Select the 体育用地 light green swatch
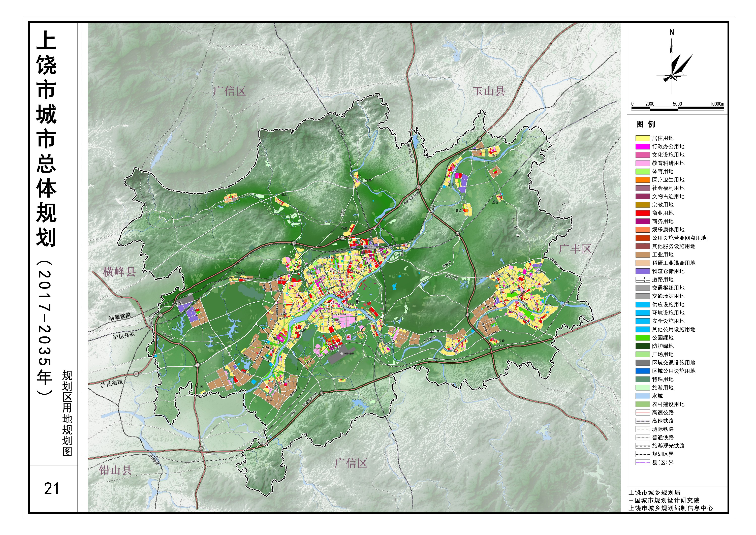Viewport: 756px width, 535px height. click(x=642, y=172)
